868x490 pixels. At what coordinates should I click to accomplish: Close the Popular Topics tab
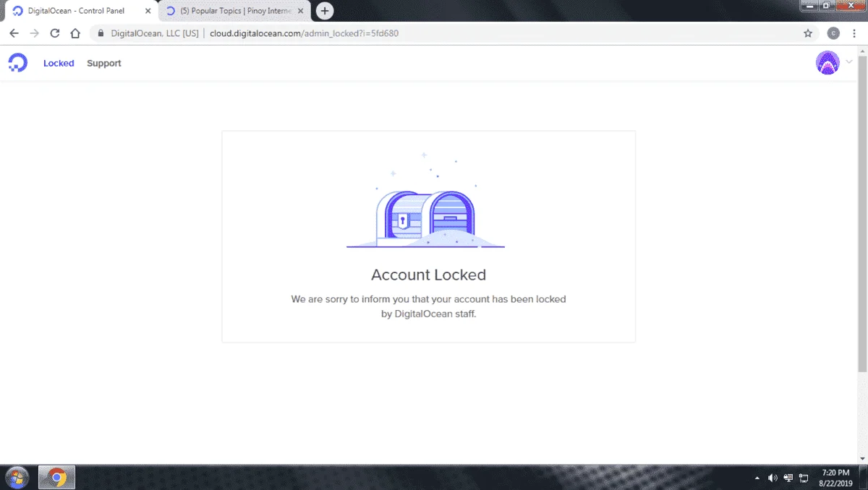point(300,11)
